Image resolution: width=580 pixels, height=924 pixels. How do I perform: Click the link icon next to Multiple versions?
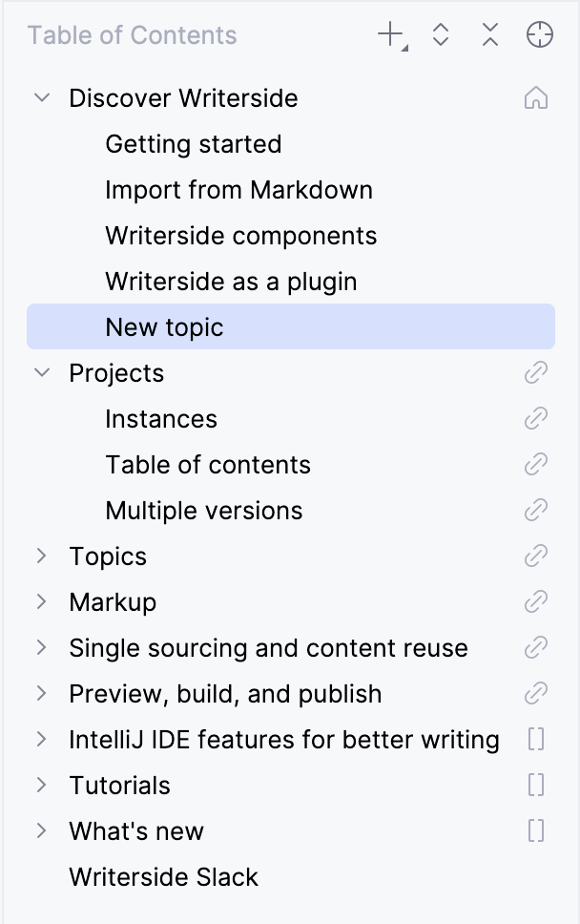point(535,510)
